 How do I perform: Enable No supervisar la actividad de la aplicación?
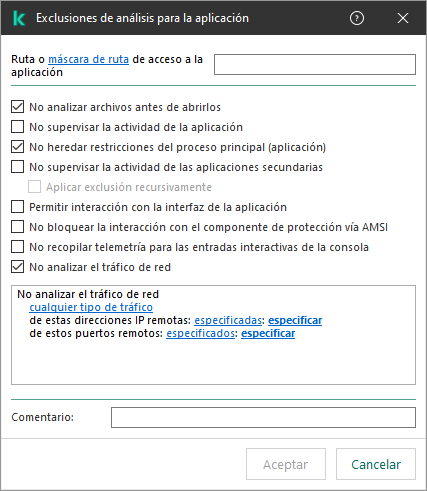coord(17,127)
